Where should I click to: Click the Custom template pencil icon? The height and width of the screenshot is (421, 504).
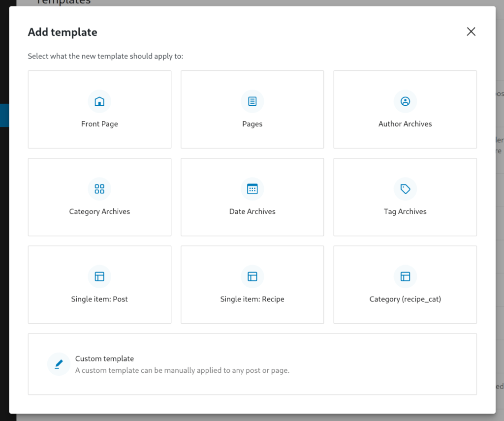coord(59,364)
